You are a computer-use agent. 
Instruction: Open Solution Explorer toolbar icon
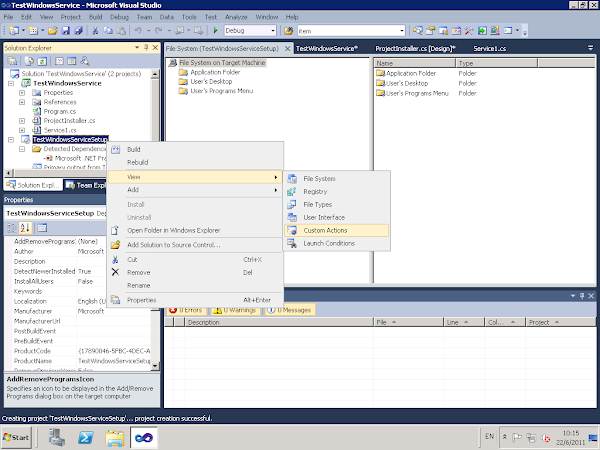pos(417,31)
